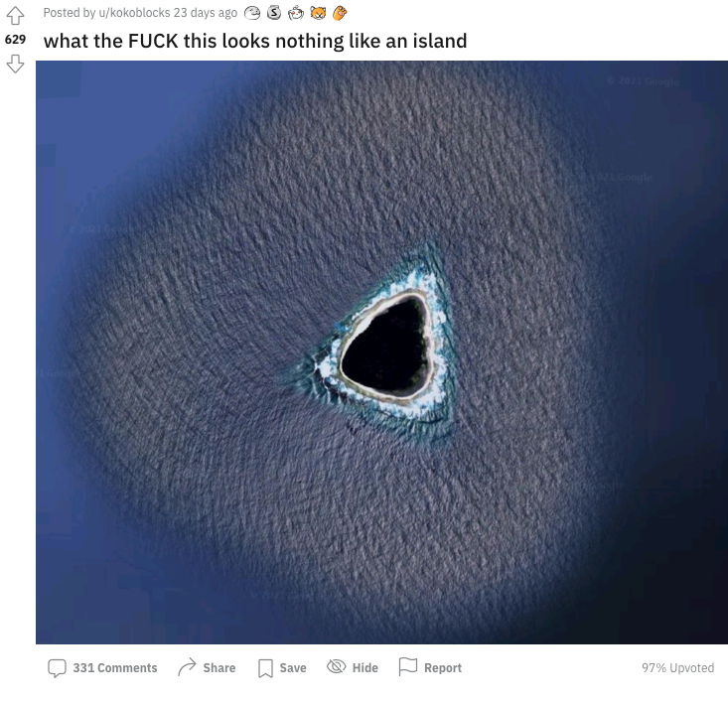Click the Share button label
The width and height of the screenshot is (728, 702).
point(219,667)
